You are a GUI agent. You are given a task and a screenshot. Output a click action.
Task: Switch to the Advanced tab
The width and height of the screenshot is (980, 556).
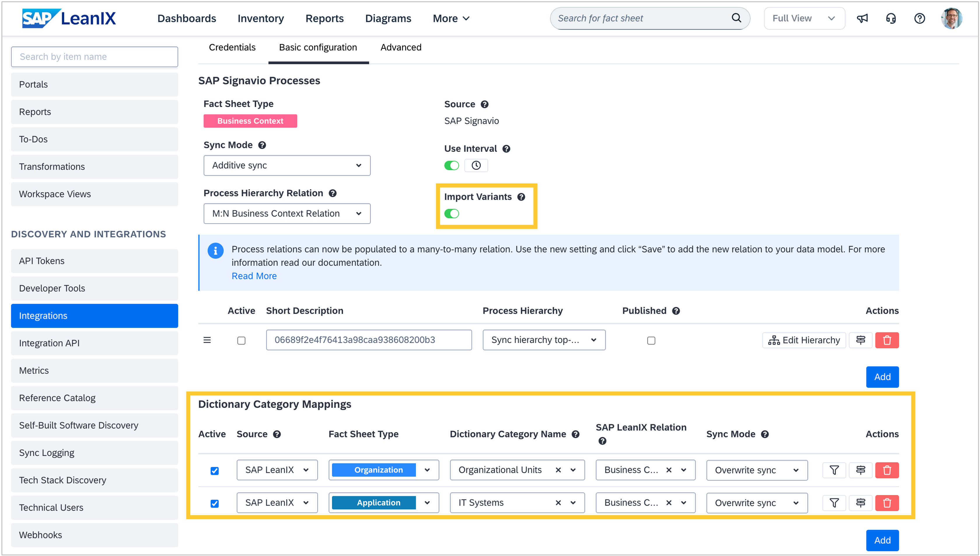(x=401, y=47)
